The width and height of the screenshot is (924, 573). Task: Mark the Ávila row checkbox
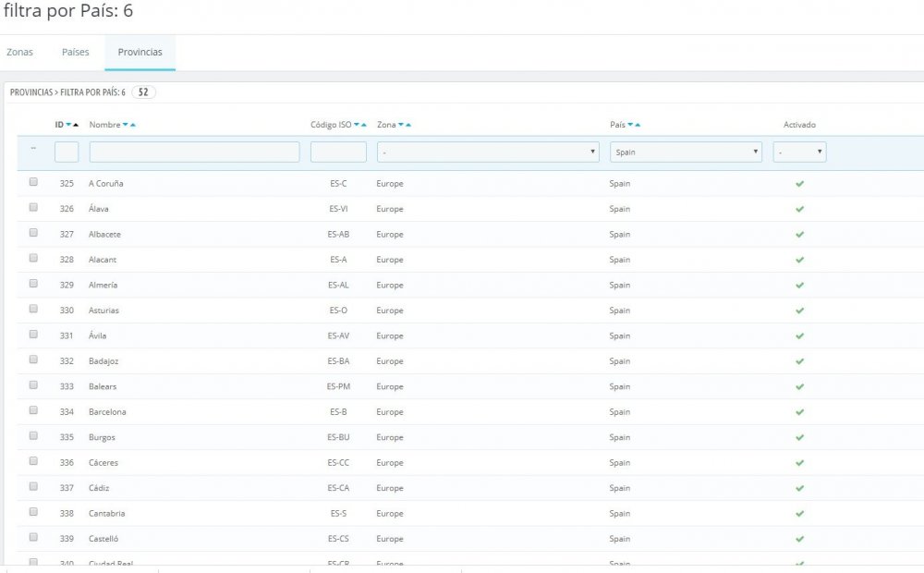[33, 335]
